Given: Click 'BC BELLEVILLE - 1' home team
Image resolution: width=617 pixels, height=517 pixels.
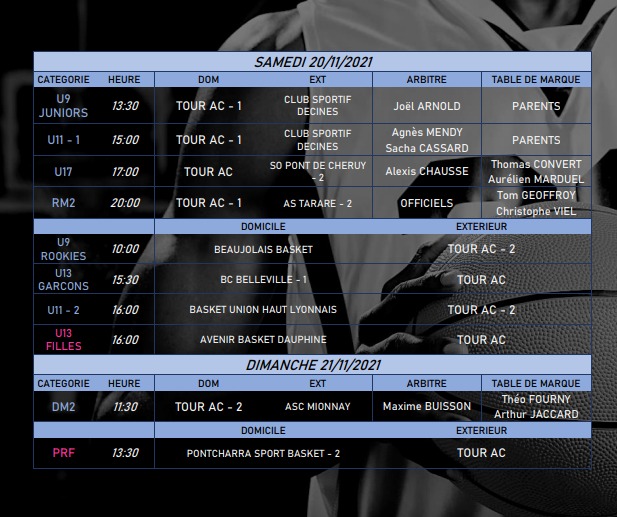Looking at the screenshot, I should tap(263, 280).
